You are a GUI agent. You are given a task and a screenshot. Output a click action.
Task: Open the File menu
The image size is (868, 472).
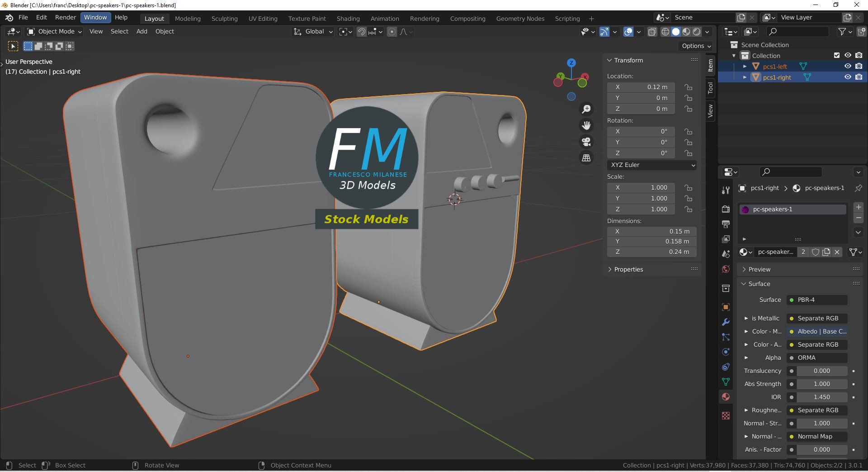(x=23, y=18)
